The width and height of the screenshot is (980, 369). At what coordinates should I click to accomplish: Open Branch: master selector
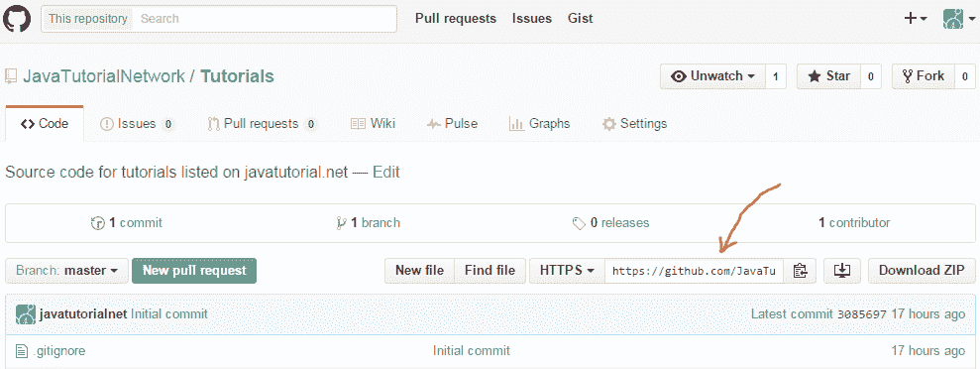pos(66,271)
